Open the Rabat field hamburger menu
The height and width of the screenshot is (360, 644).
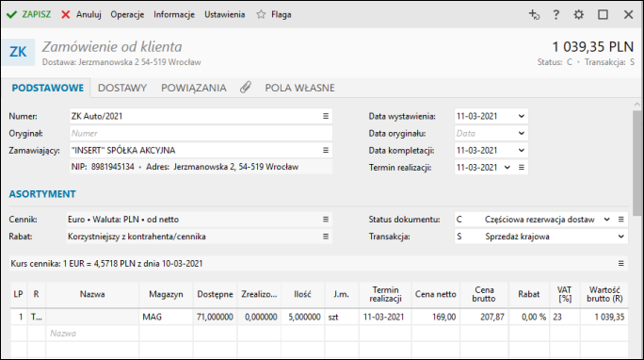[326, 237]
